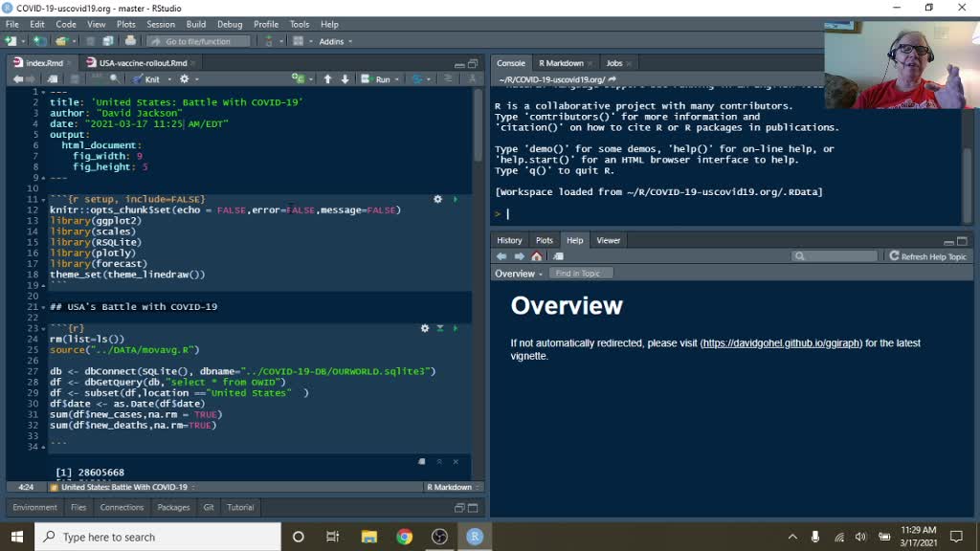The image size is (980, 551).
Task: Fold the YAML header at line 1
Action: [x=43, y=92]
